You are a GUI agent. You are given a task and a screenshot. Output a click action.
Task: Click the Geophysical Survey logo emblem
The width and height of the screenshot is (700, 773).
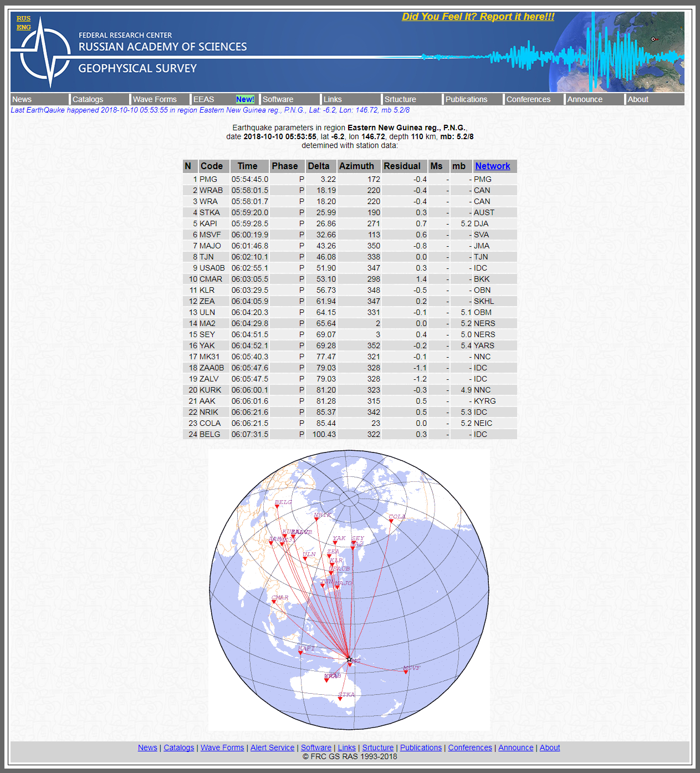coord(44,52)
